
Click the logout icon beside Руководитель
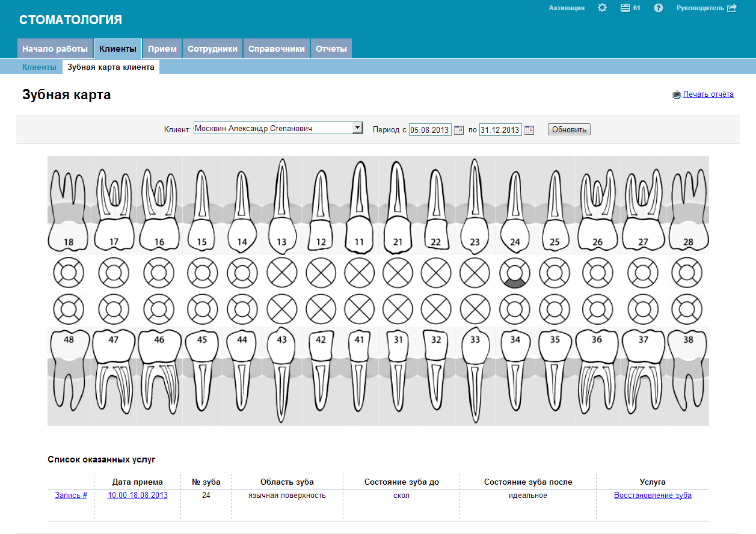pyautogui.click(x=731, y=8)
